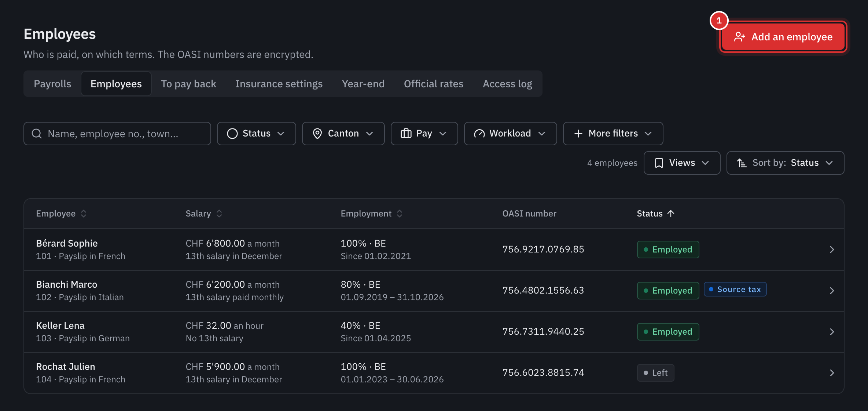This screenshot has width=868, height=411.
Task: Sort by Salary column arrows icon
Action: 219,214
